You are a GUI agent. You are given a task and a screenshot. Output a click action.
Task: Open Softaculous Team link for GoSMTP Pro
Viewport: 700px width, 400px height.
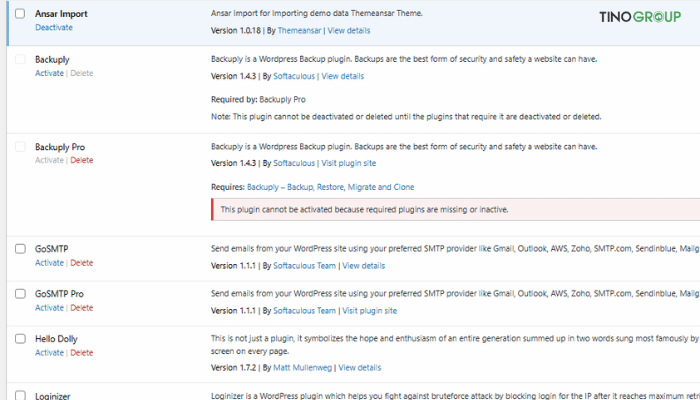(304, 311)
